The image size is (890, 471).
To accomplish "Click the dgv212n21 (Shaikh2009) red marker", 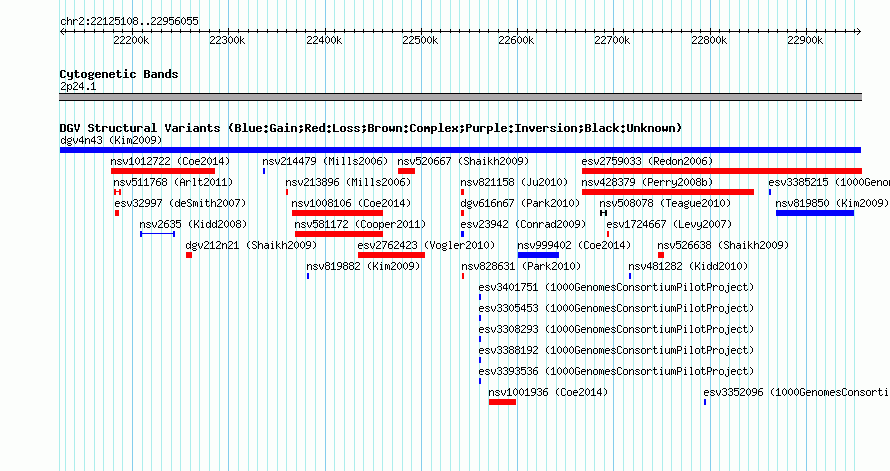I will point(189,255).
